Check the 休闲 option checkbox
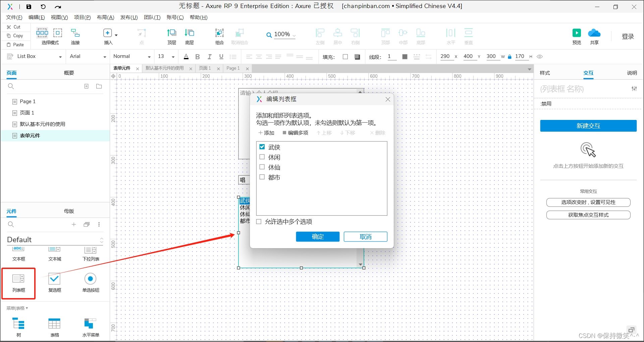The width and height of the screenshot is (644, 342). coord(262,157)
